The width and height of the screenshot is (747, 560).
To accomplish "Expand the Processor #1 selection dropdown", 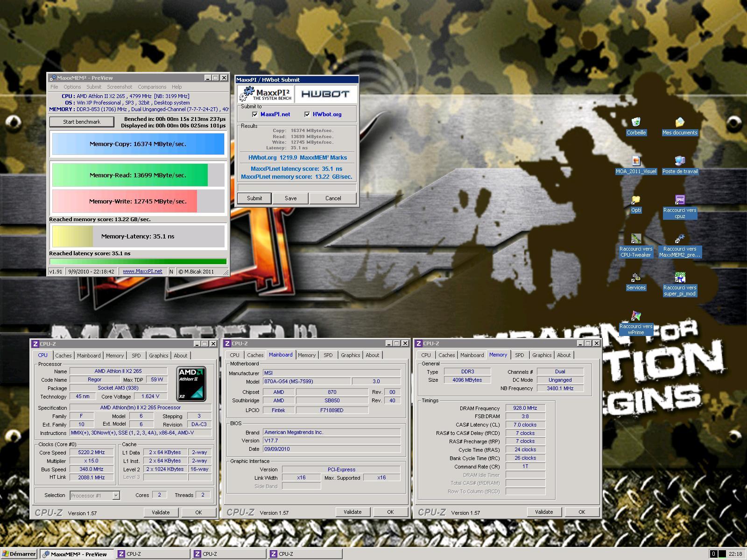I will 116,496.
